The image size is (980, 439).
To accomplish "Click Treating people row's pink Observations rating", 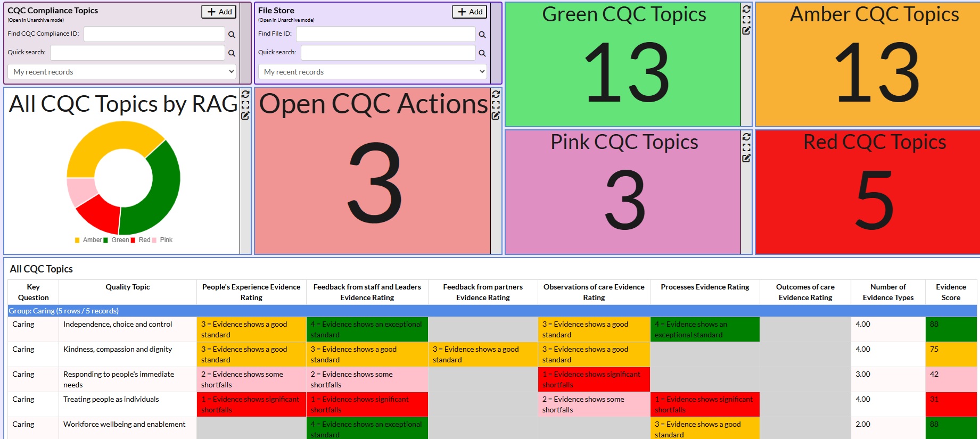I will coord(594,404).
